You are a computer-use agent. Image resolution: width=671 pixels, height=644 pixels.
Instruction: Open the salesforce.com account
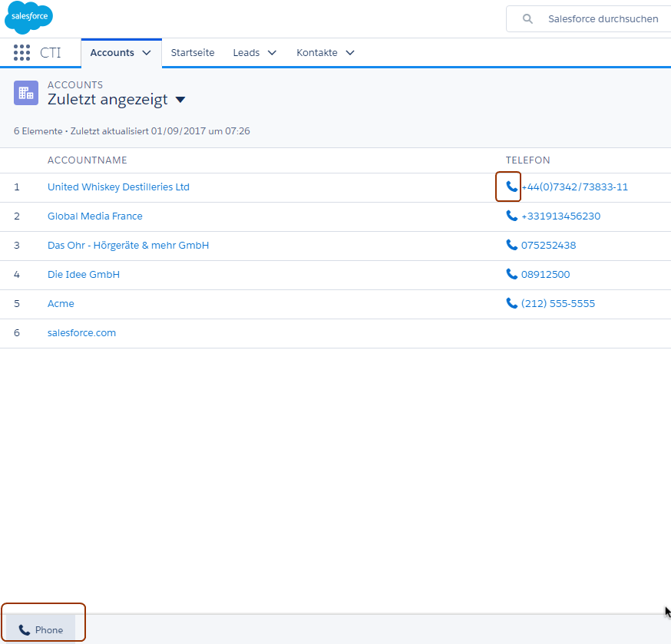point(81,332)
